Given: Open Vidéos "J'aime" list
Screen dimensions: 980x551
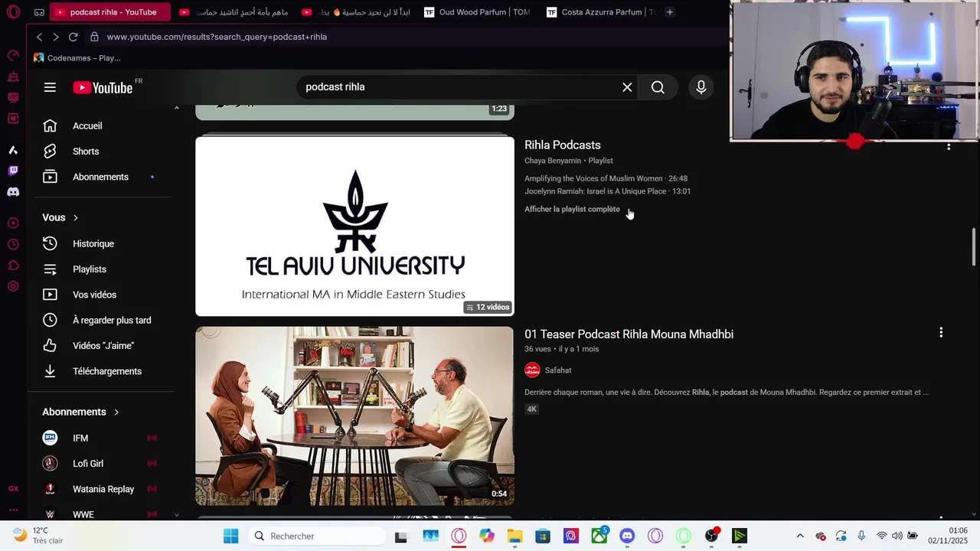Looking at the screenshot, I should (103, 346).
